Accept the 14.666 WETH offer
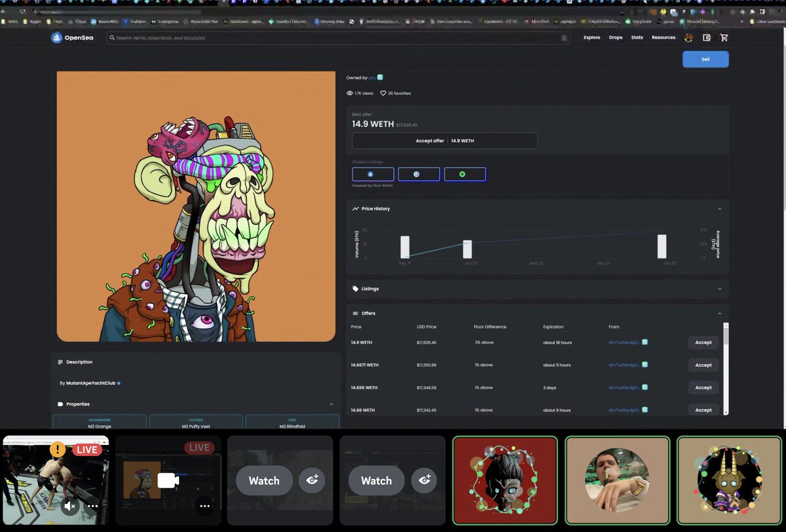786x532 pixels. point(703,388)
